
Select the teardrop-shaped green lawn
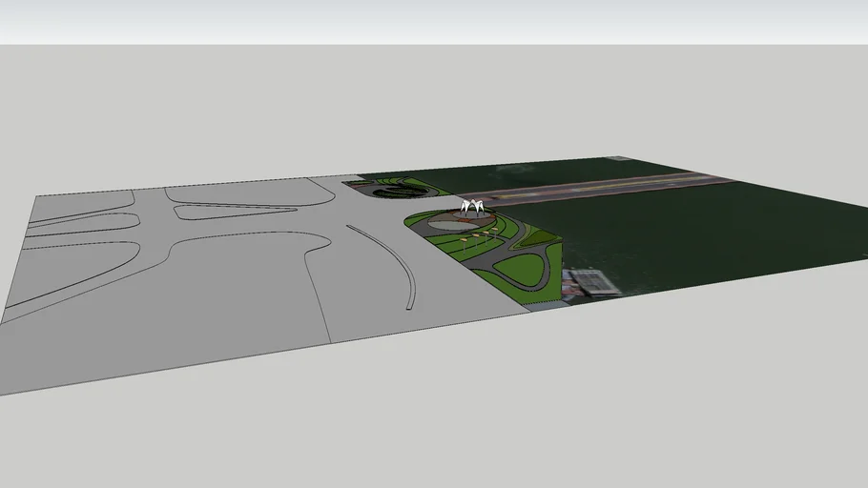[523, 270]
